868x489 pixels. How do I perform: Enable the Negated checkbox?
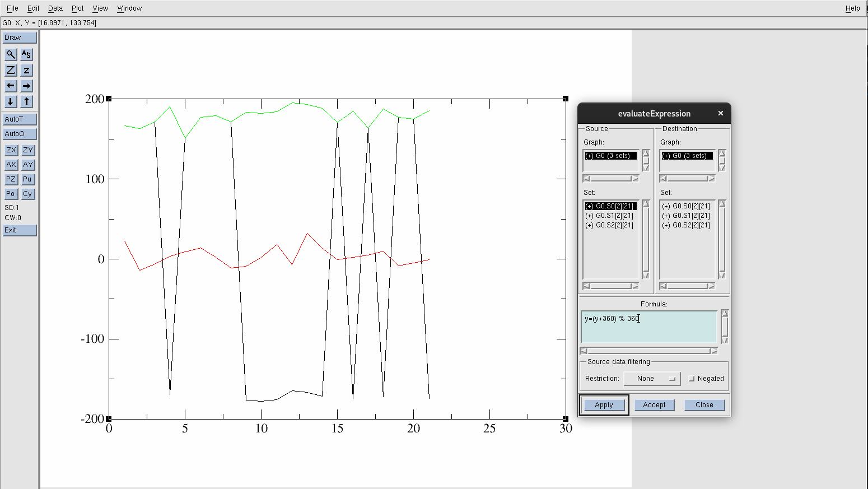[692, 379]
